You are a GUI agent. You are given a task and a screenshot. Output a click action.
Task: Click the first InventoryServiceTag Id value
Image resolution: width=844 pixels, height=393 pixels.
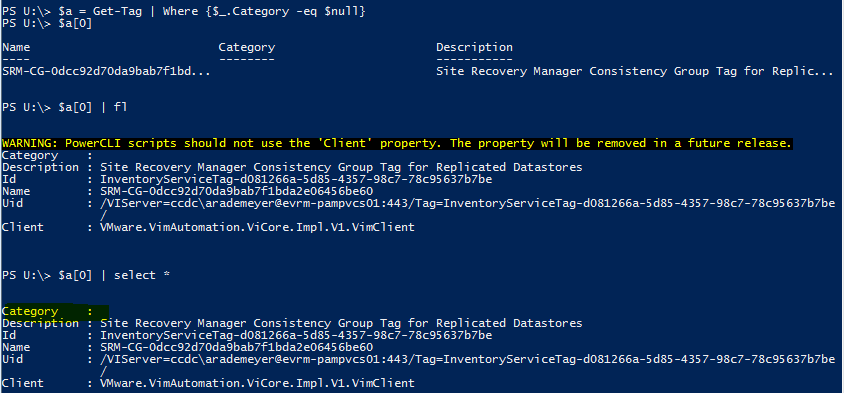[296, 179]
